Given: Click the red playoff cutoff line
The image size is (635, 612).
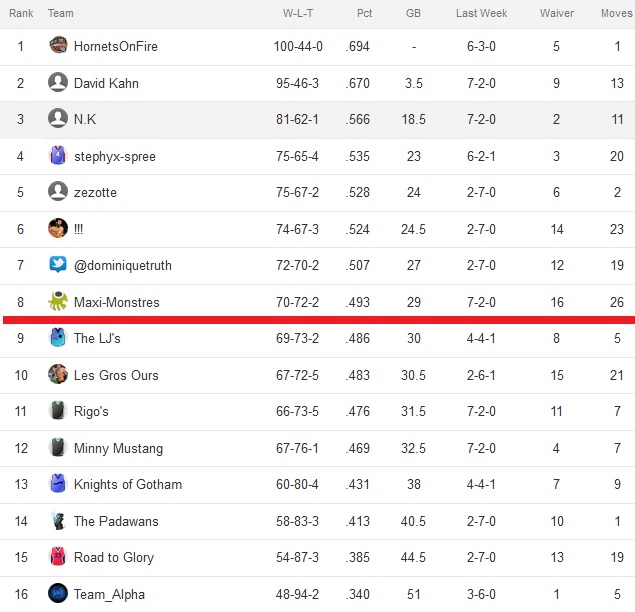Looking at the screenshot, I should click(x=319, y=320).
